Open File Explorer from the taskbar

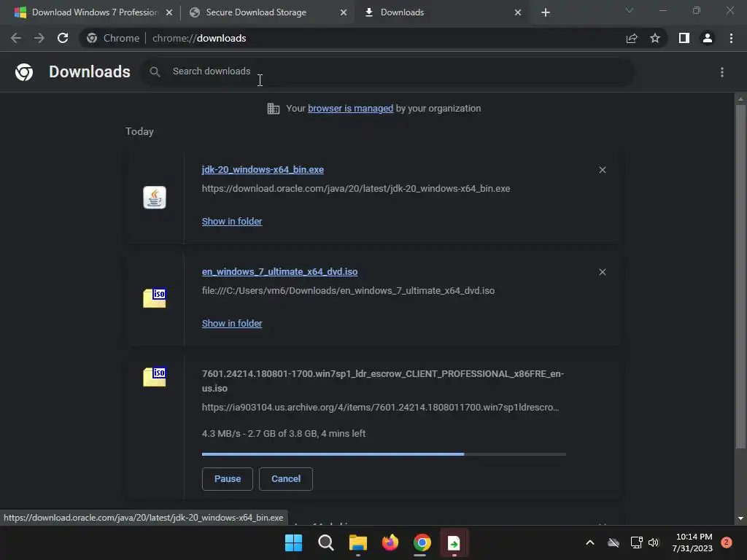click(x=357, y=542)
